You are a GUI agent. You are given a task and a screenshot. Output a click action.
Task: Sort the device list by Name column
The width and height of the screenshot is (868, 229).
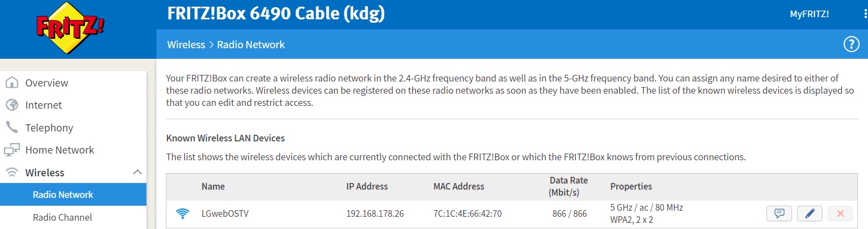coord(213,186)
